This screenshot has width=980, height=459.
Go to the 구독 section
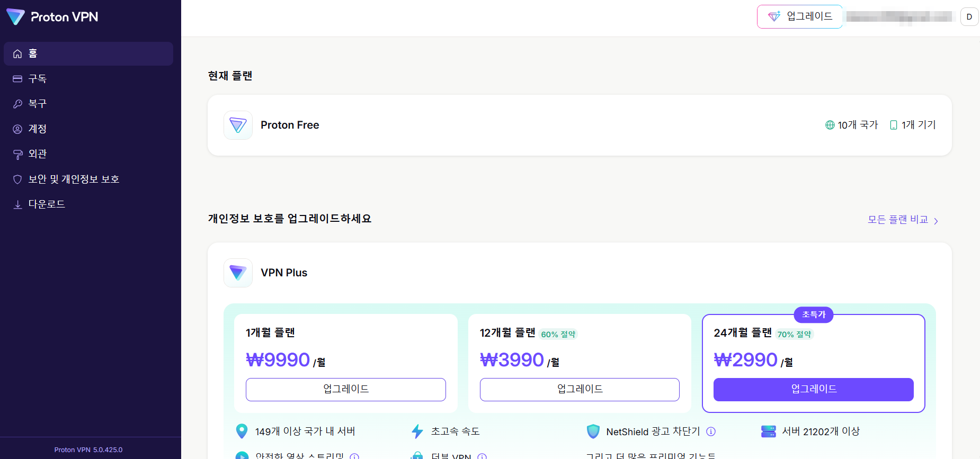point(88,79)
